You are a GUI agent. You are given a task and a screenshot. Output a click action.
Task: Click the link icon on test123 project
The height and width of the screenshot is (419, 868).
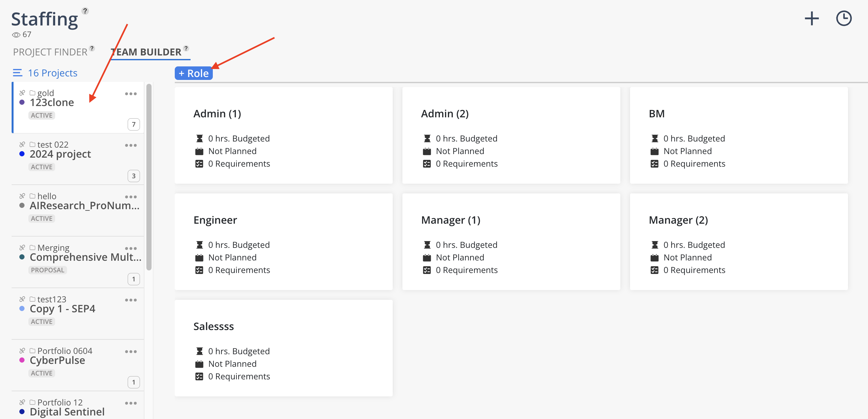(22, 299)
